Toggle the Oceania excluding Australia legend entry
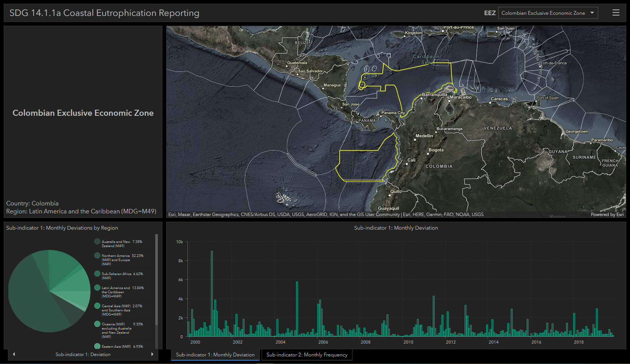The height and width of the screenshot is (364, 630). pyautogui.click(x=97, y=324)
